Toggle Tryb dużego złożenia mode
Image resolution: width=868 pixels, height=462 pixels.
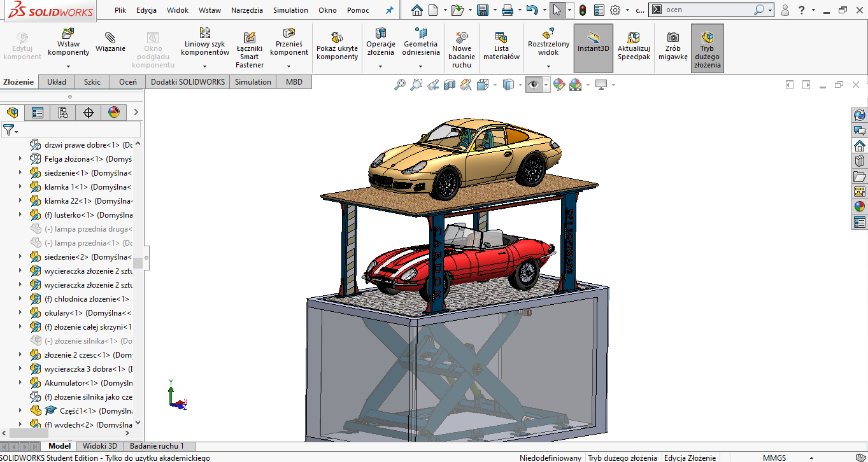tap(707, 38)
